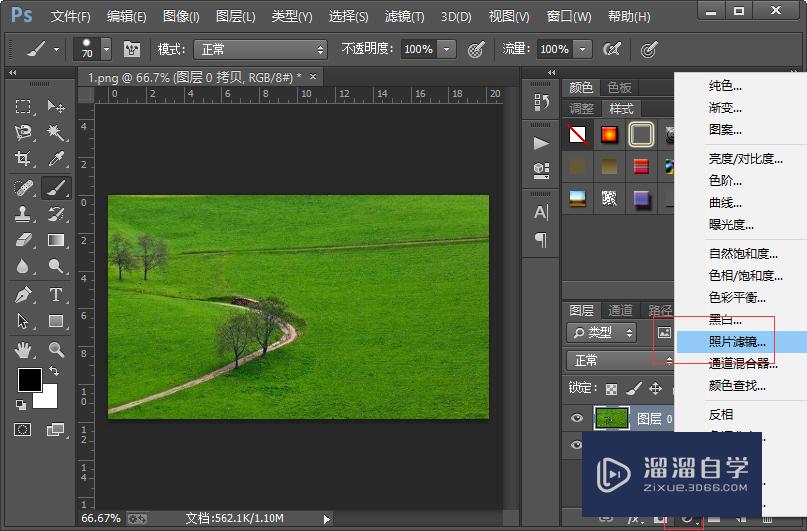Click the 图层 0 拷贝 layer thumbnail
Image resolution: width=807 pixels, height=531 pixels.
point(611,418)
